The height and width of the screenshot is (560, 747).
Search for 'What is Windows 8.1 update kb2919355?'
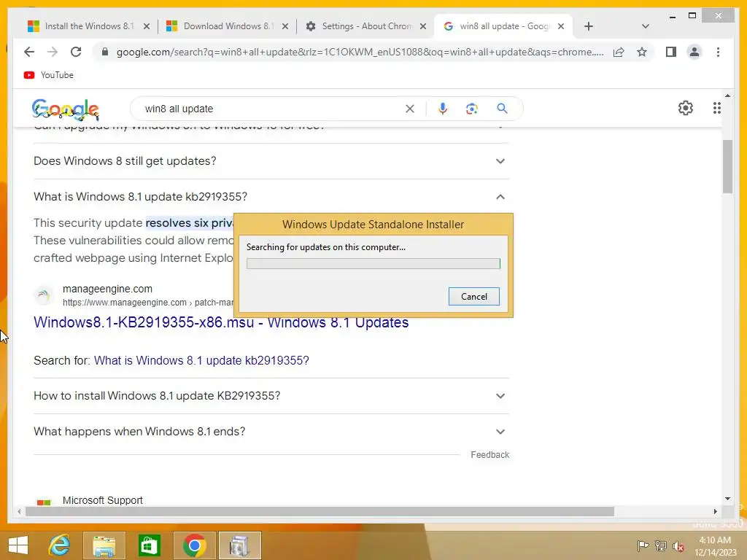[201, 360]
